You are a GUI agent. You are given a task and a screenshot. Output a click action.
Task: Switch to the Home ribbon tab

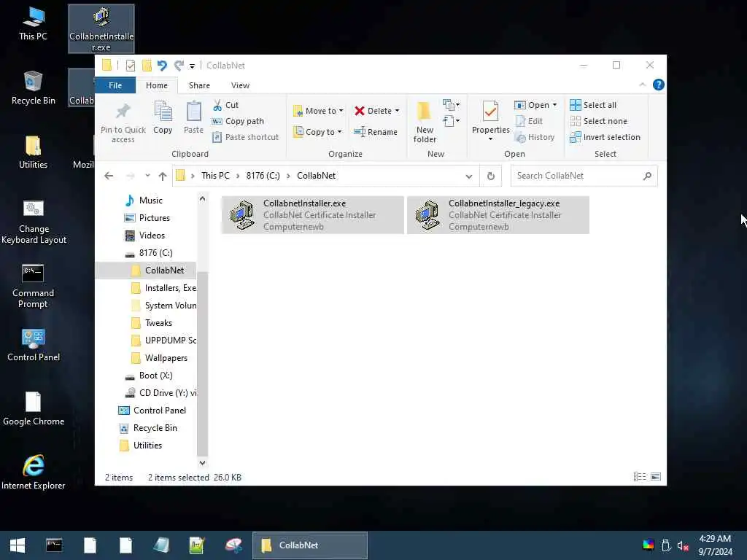[x=157, y=85]
